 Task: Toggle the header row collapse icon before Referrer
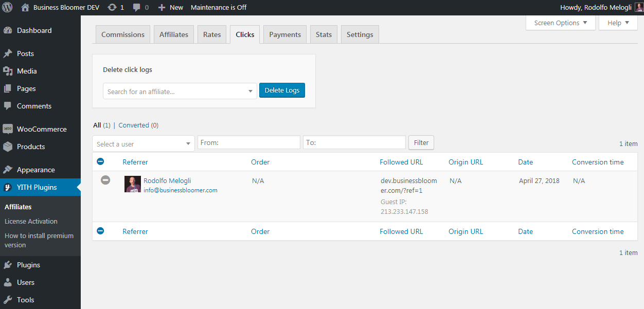[100, 161]
